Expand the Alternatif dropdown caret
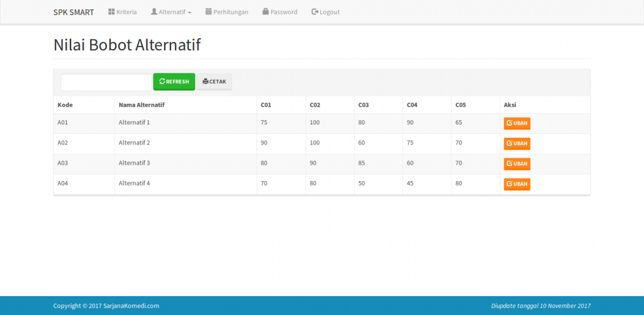 [189, 13]
